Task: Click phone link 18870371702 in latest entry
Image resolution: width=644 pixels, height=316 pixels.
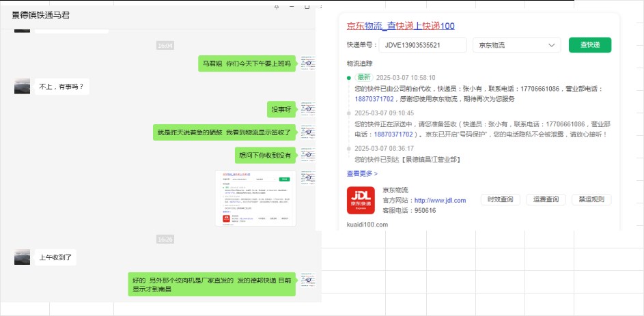Action: point(374,99)
